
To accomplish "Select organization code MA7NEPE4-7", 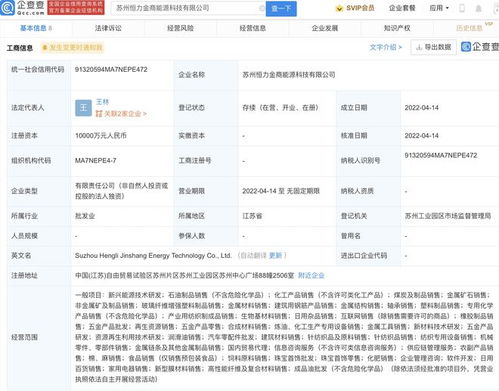I will tap(96, 161).
